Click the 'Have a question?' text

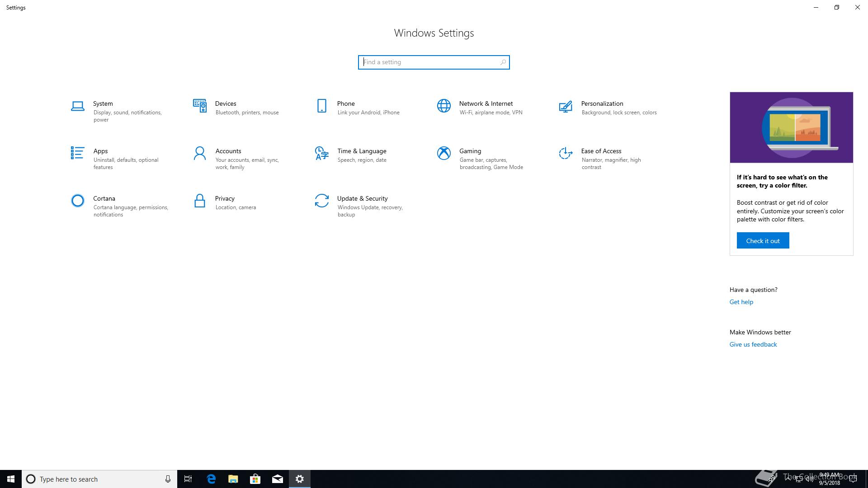click(754, 290)
